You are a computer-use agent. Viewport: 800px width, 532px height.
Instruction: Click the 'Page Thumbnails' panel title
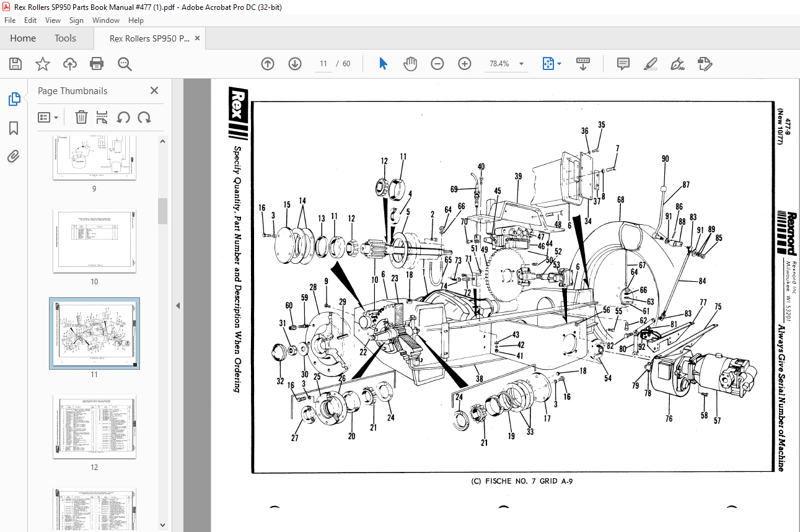pos(73,91)
